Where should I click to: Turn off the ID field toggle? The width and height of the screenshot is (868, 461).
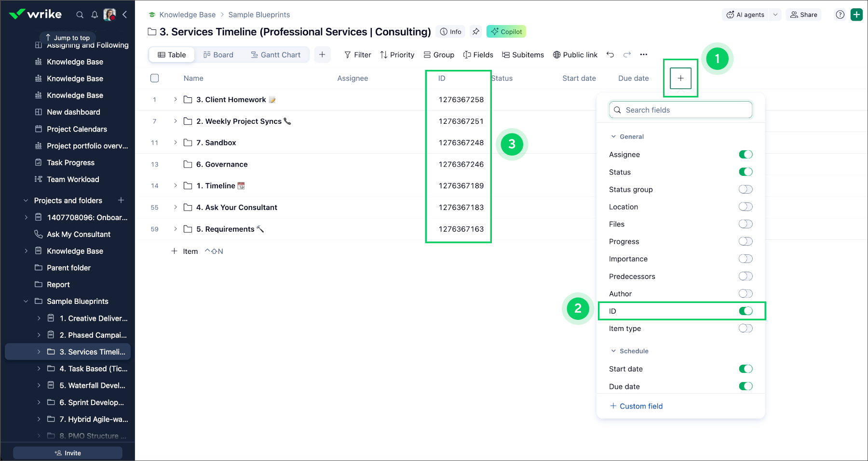coord(746,311)
